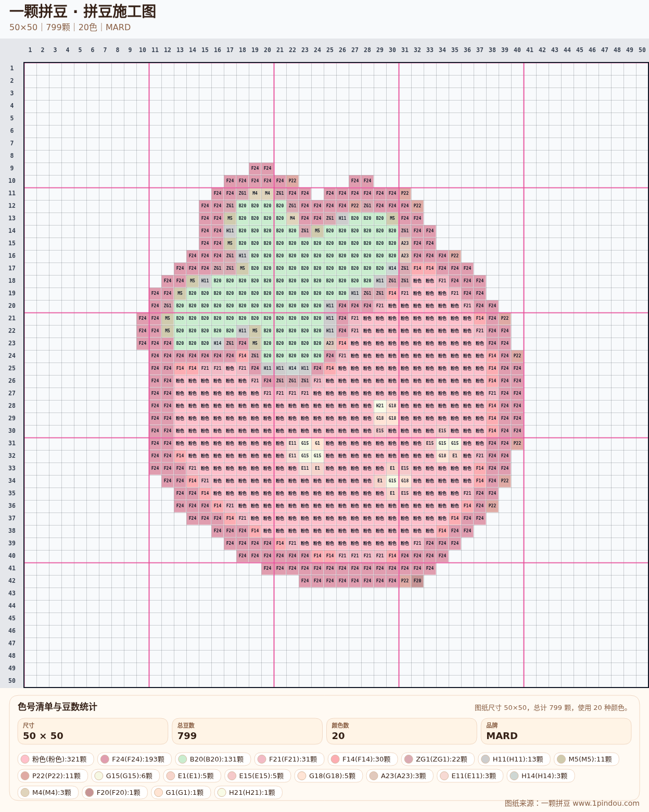Select the G18(G18):5颗 legend chip
649x812 pixels.
[328, 776]
